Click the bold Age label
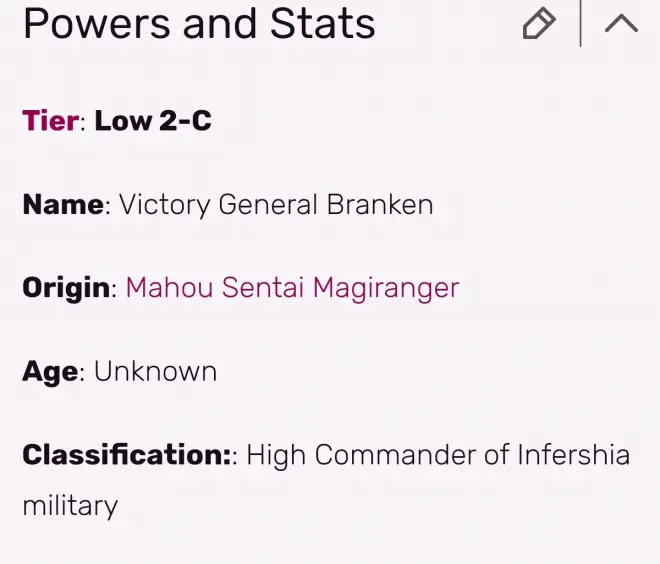This screenshot has width=660, height=564. click(50, 372)
